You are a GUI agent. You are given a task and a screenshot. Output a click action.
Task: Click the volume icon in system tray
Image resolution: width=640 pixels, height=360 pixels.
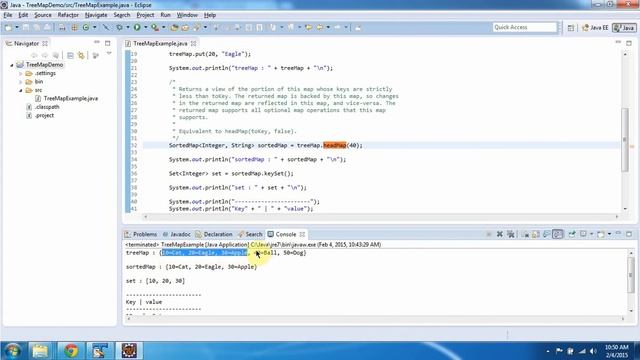593,351
